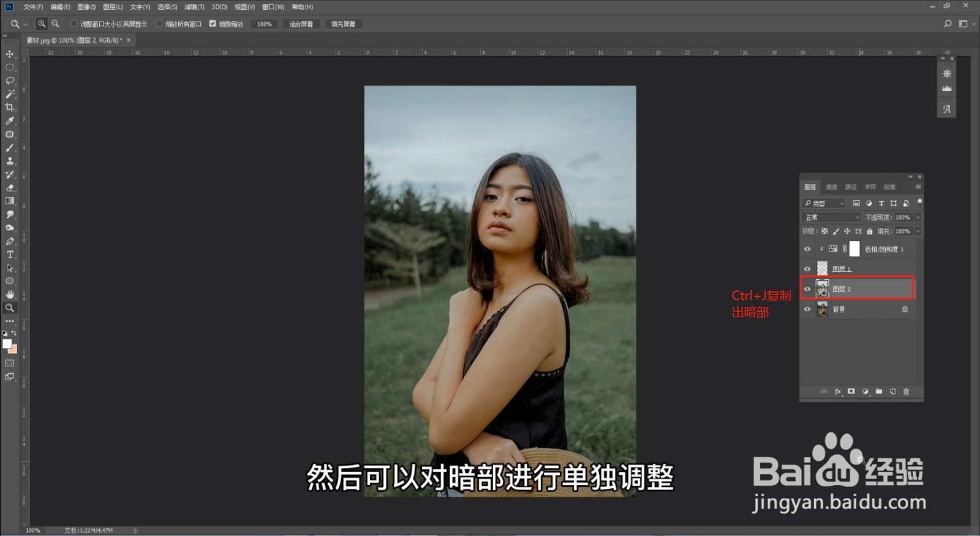Viewport: 980px width, 536px height.
Task: Open the 窗口(W) menu
Action: pos(273,7)
